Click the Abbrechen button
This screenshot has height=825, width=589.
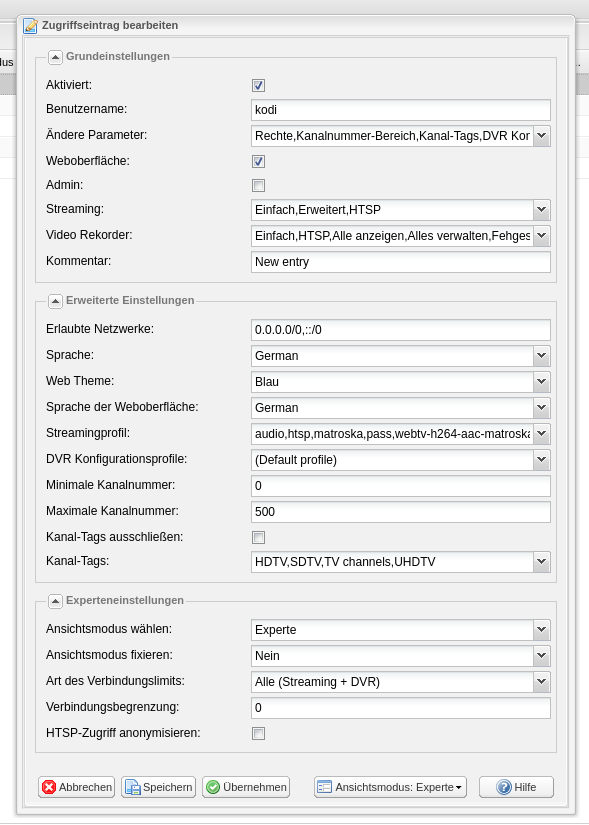click(x=76, y=787)
